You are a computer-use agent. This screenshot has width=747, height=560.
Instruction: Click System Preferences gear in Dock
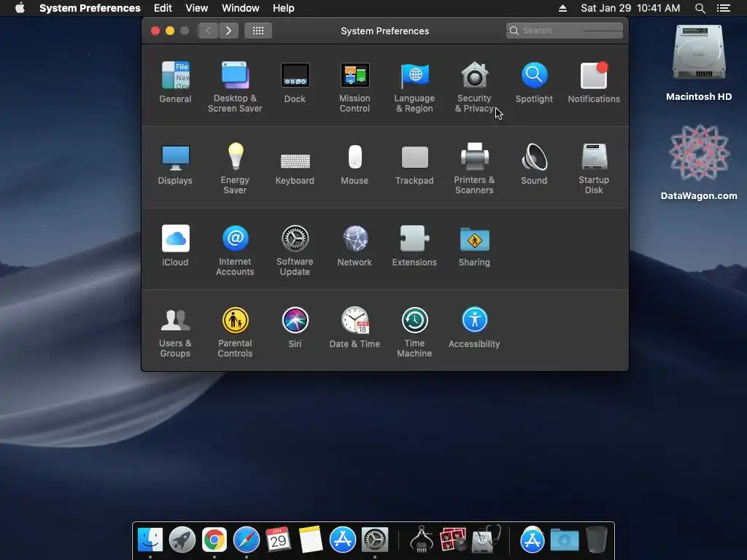[x=375, y=540]
